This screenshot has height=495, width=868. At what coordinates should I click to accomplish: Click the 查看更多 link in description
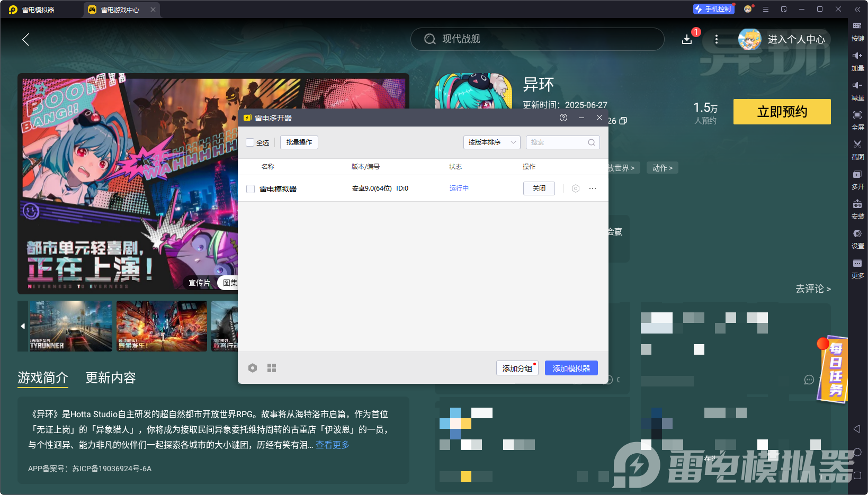tap(333, 445)
